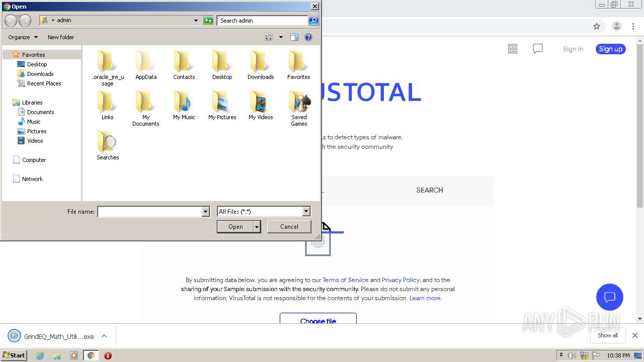Click the Chrome taskbar icon
The image size is (644, 362).
[x=91, y=355]
